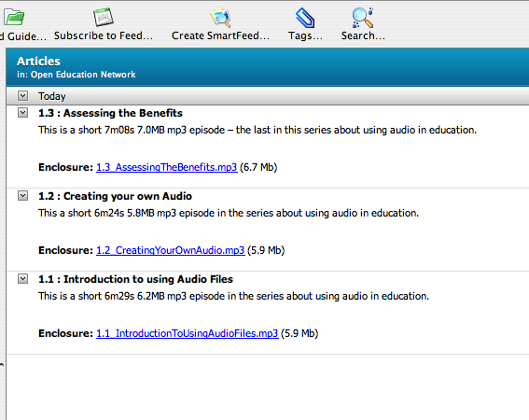Collapse the Today group

[x=22, y=96]
